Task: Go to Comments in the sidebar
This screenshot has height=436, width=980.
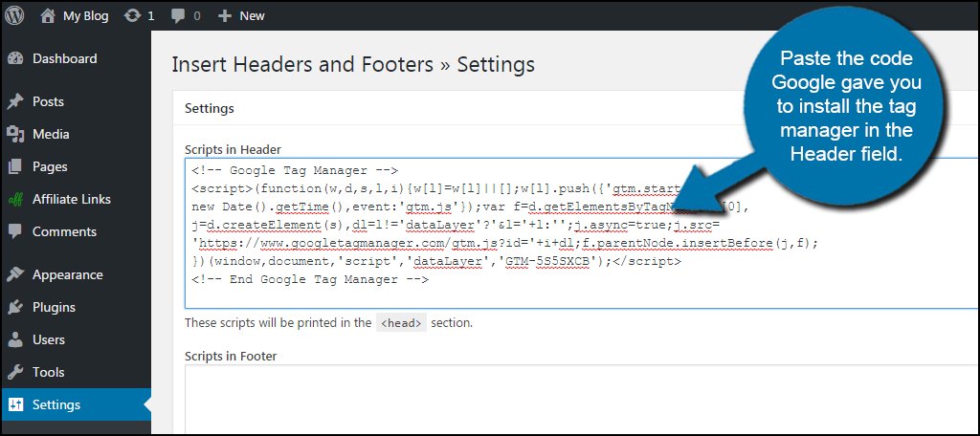Action: tap(64, 231)
